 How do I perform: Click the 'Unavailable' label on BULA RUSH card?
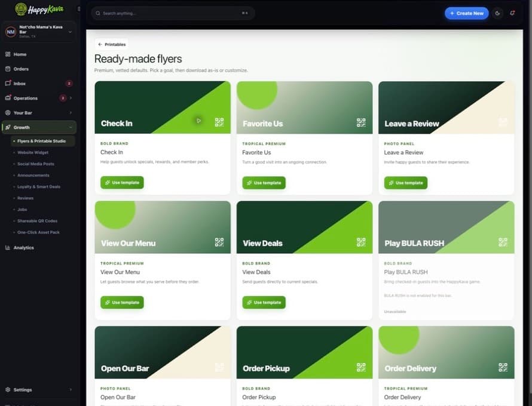pyautogui.click(x=395, y=312)
